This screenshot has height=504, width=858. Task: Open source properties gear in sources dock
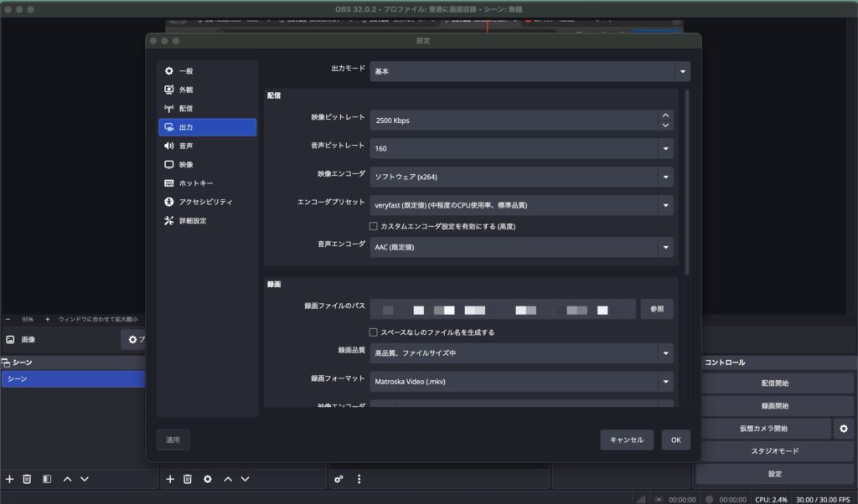[x=205, y=479]
